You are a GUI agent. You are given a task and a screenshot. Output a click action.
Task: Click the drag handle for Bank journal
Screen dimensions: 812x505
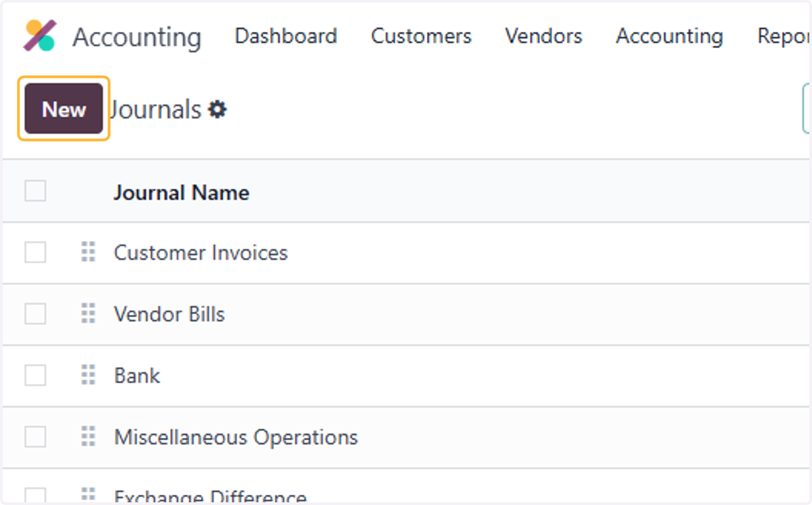[88, 375]
